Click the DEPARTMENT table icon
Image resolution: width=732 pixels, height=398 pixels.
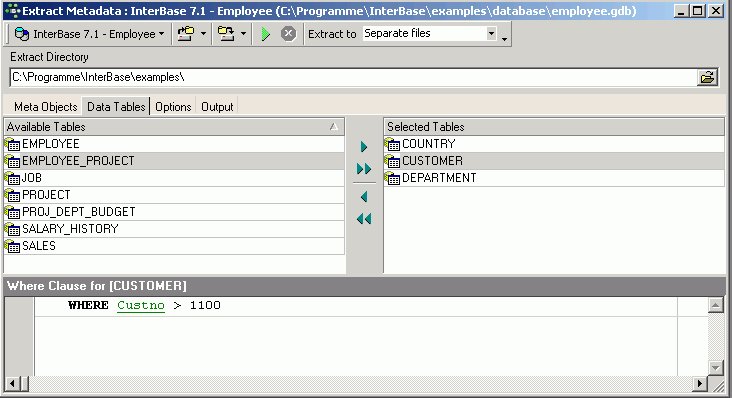(x=393, y=178)
